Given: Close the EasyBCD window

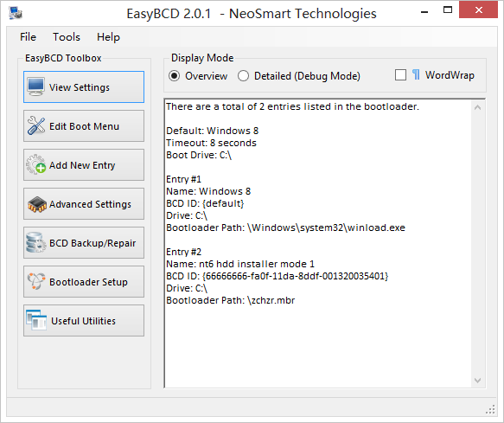Looking at the screenshot, I should tap(478, 10).
